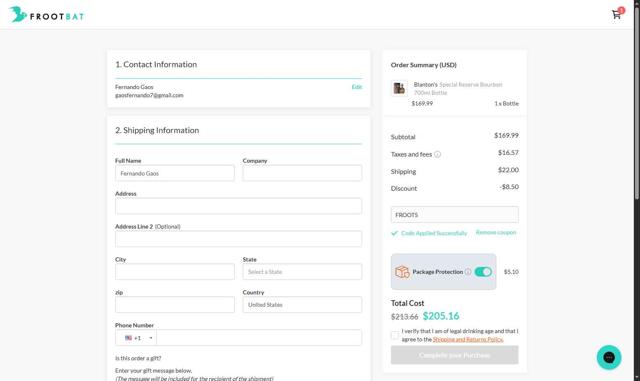The width and height of the screenshot is (640, 381).
Task: Click the $22.00 shipping value
Action: (508, 170)
